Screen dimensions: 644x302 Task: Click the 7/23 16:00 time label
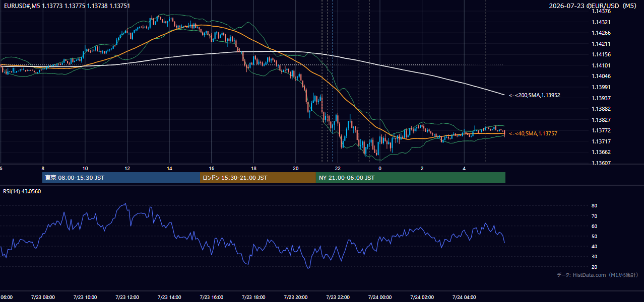211,297
